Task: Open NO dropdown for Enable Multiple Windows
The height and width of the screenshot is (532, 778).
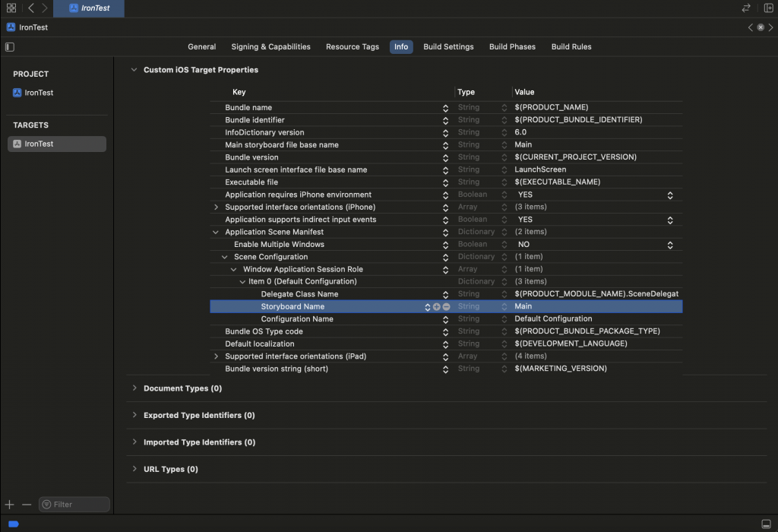Action: (x=670, y=245)
